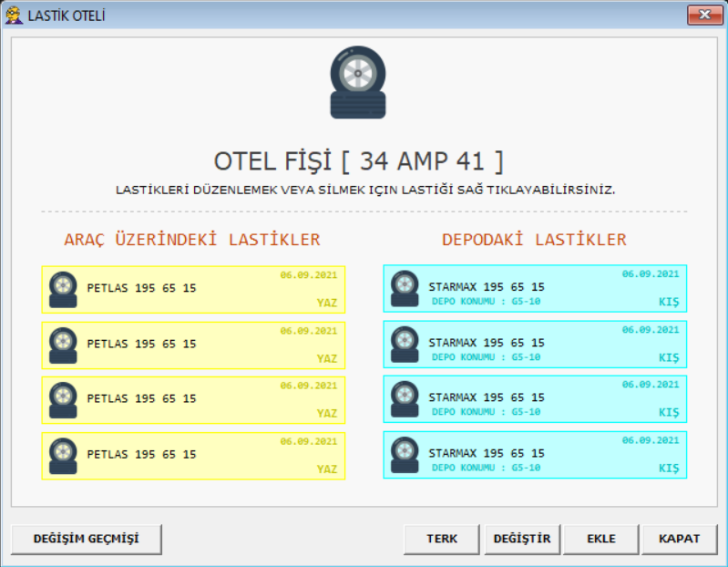Click date 06.09.2021 on fourth STARMAX card
The image size is (728, 567).
[x=651, y=440]
